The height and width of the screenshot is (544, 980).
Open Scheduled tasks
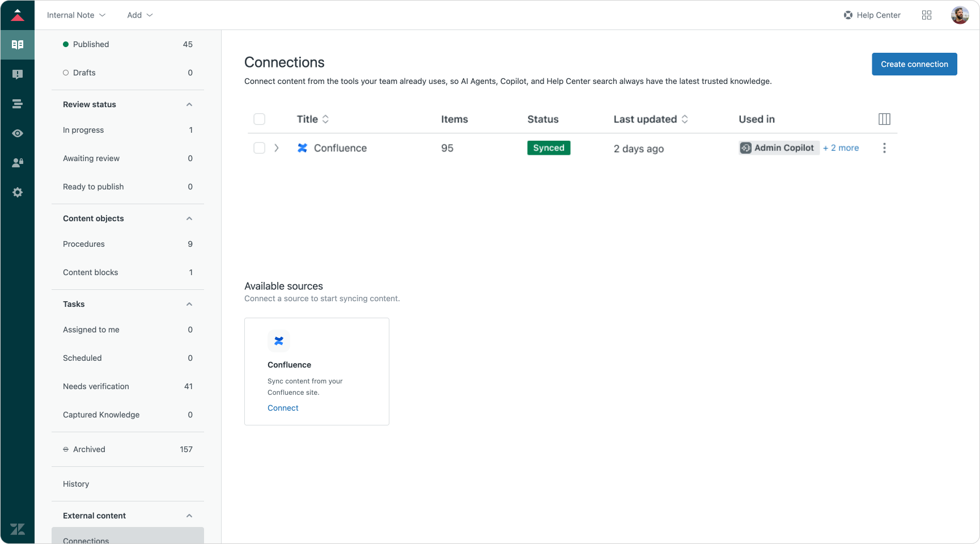128,358
